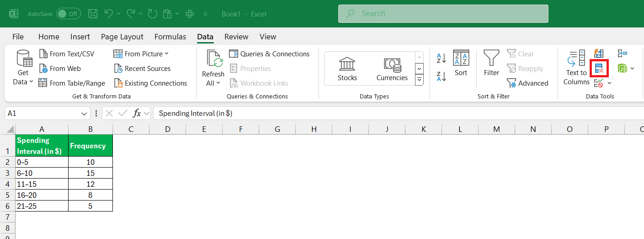Click the formula bar text field
This screenshot has width=644, height=239.
[399, 113]
